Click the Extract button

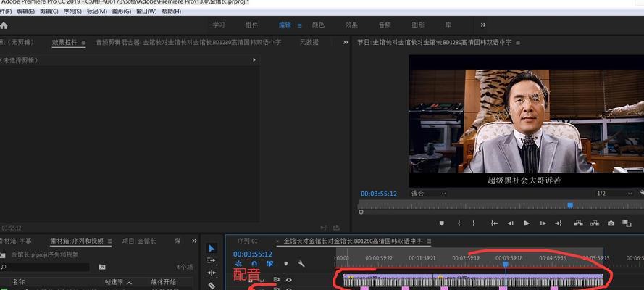tap(594, 223)
